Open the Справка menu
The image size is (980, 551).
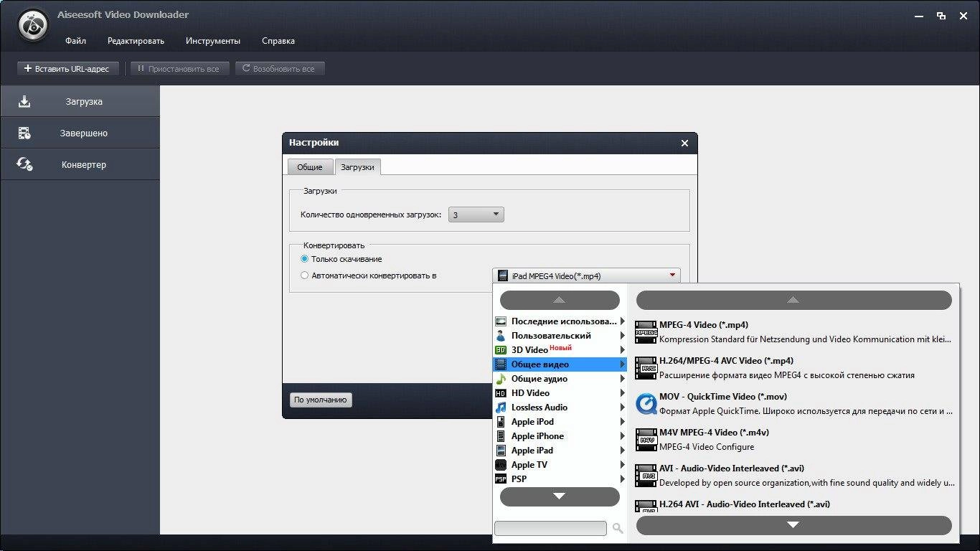pyautogui.click(x=278, y=41)
